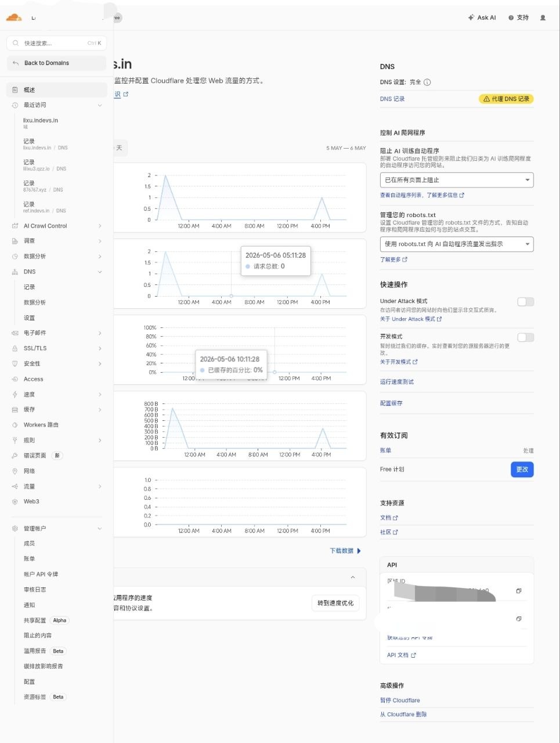Click 运行速度测试 link
This screenshot has height=743, width=560.
397,382
